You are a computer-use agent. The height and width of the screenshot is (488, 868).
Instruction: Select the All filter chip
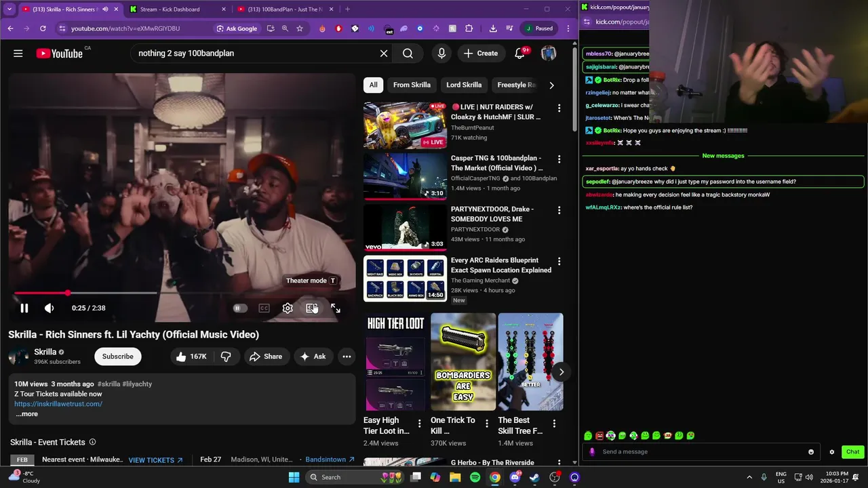(x=373, y=85)
